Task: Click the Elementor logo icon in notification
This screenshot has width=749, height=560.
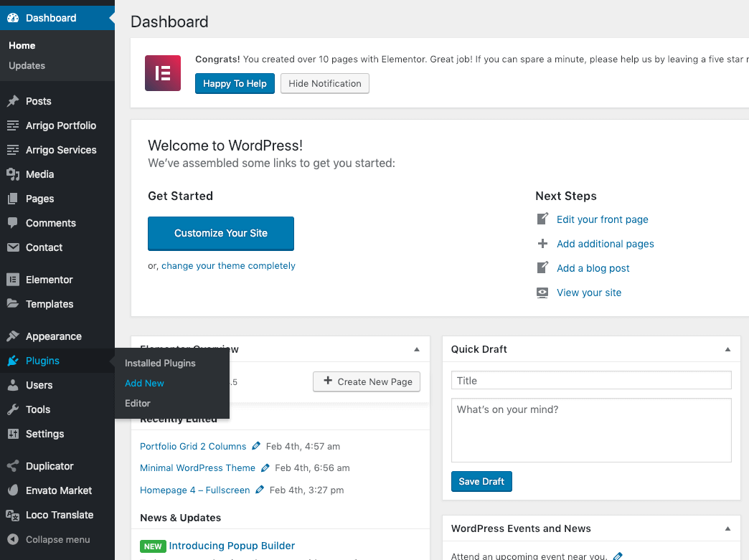Action: [163, 73]
